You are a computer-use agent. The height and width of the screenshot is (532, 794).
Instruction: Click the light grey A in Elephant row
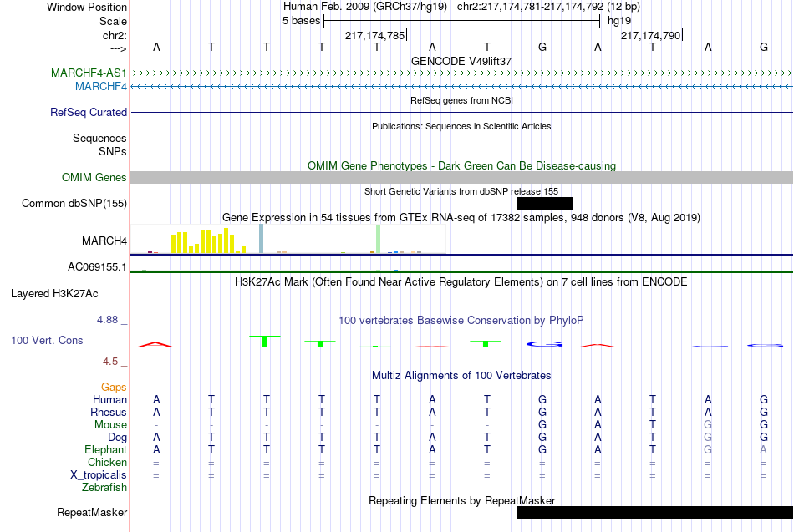point(763,449)
